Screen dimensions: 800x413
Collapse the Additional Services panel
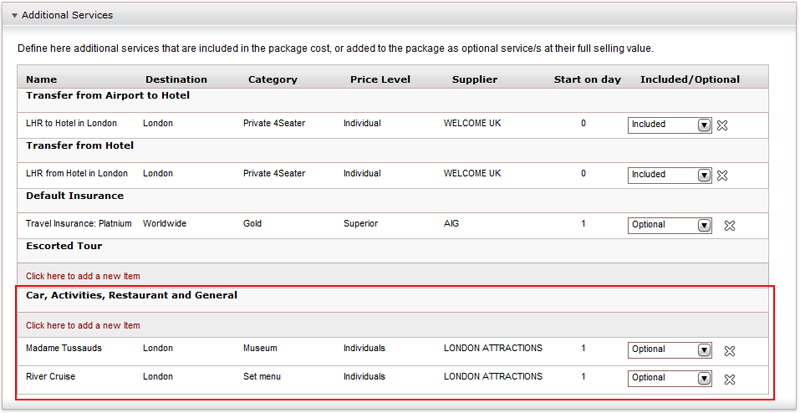14,15
